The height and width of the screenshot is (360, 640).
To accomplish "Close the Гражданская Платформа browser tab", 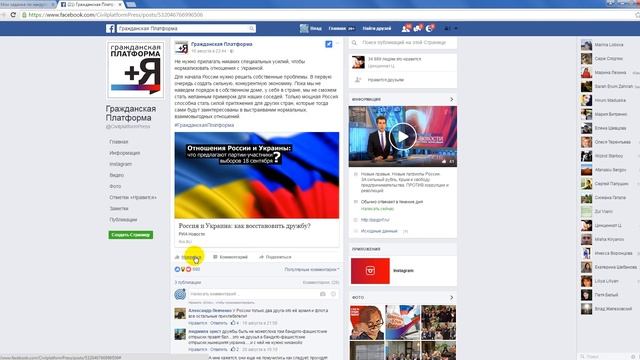I will pyautogui.click(x=120, y=4).
